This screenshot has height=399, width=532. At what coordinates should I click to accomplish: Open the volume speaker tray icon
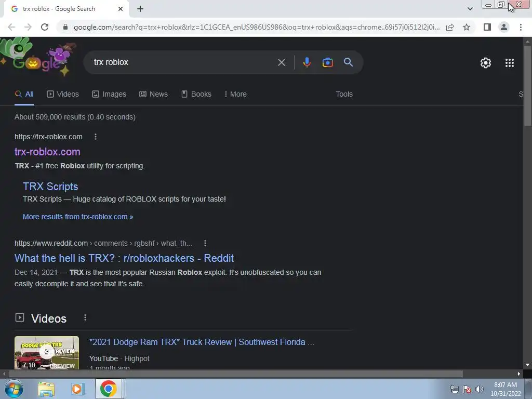pos(480,389)
